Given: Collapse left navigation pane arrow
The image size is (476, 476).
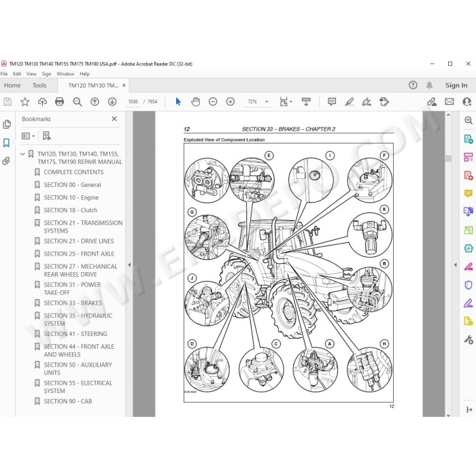Looking at the screenshot, I should pyautogui.click(x=129, y=265).
